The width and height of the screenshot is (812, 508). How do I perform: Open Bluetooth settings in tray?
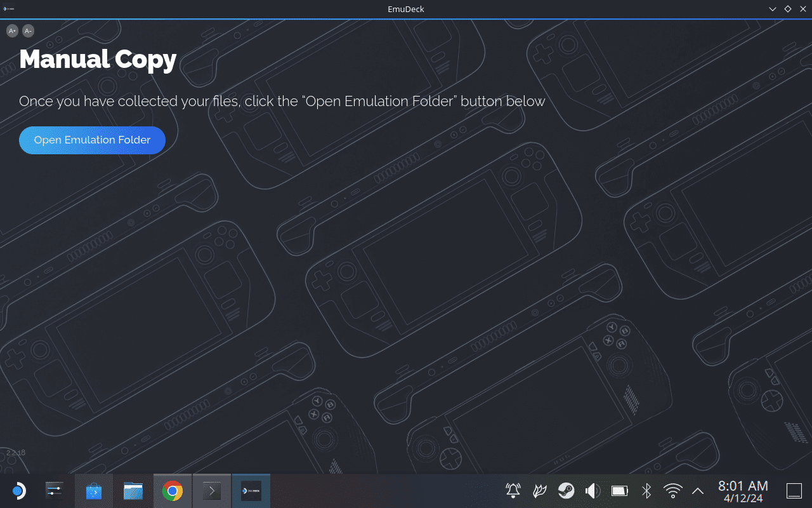646,491
